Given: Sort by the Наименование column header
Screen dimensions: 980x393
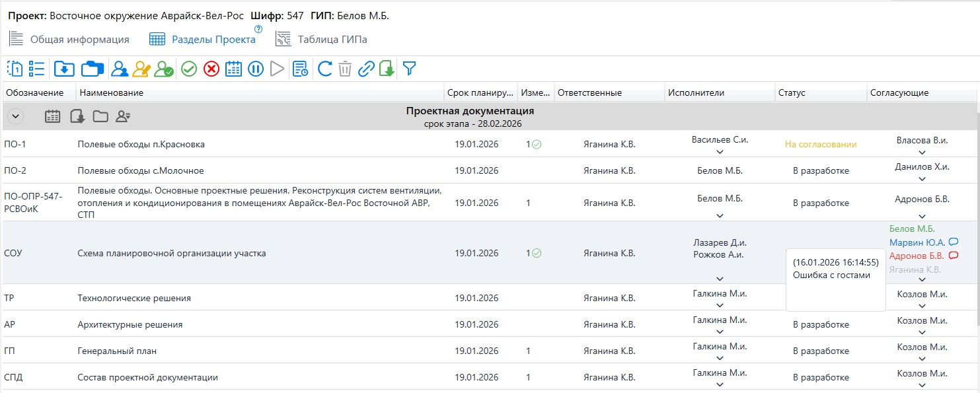Looking at the screenshot, I should coord(110,93).
